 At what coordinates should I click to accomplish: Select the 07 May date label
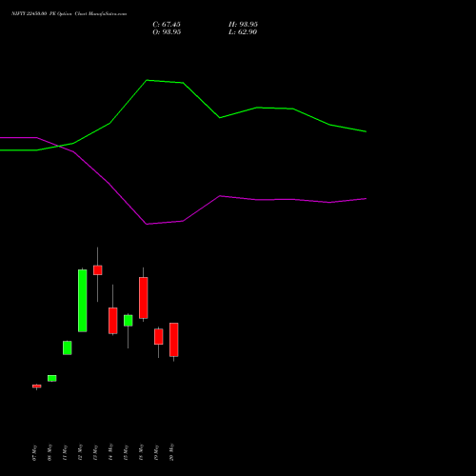point(34,452)
